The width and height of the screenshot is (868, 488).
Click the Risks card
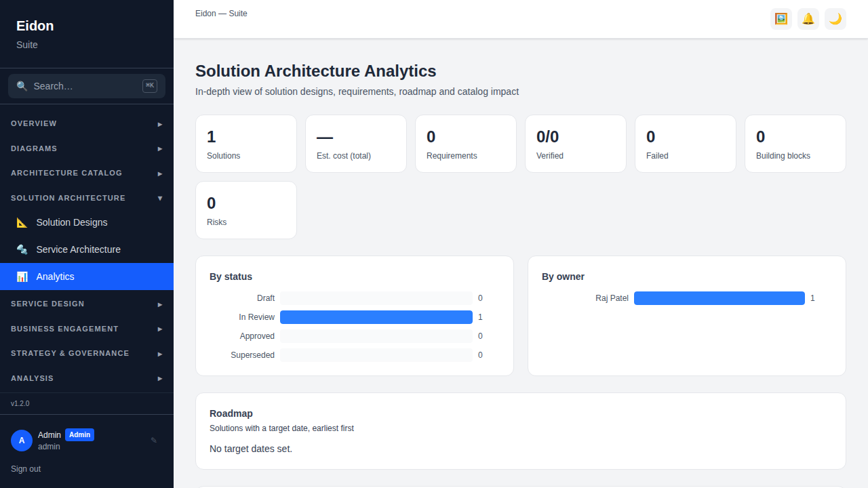pos(246,210)
